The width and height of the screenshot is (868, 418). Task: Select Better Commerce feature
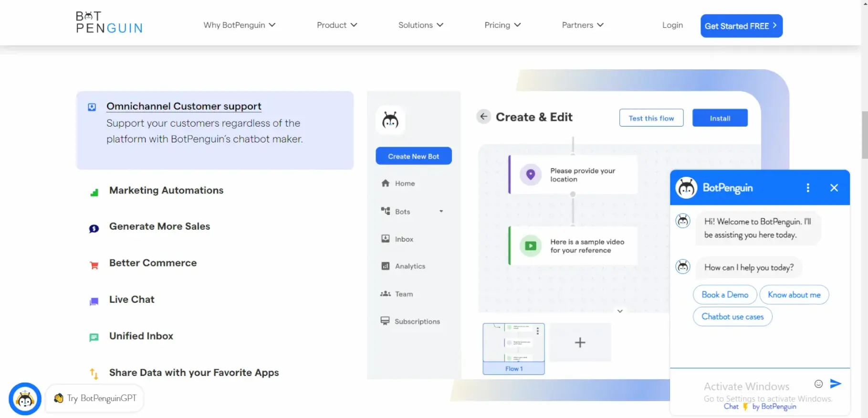click(x=153, y=263)
